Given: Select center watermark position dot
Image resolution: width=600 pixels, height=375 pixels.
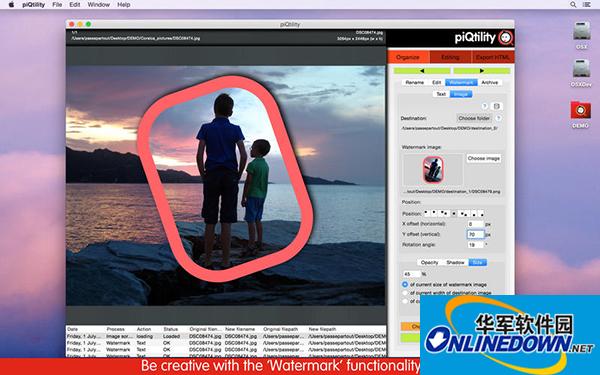Looking at the screenshot, I should (454, 213).
